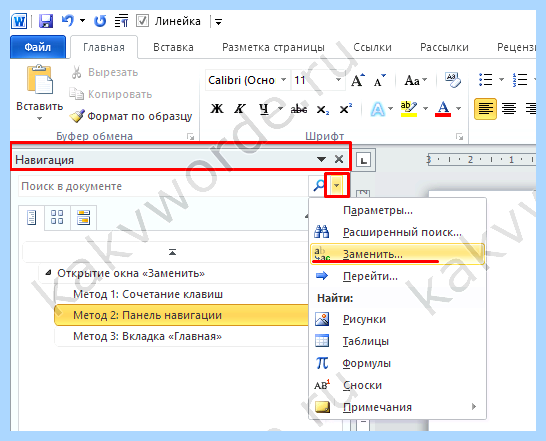The height and width of the screenshot is (441, 546).
Task: Click the magnifier search icon
Action: pos(319,186)
